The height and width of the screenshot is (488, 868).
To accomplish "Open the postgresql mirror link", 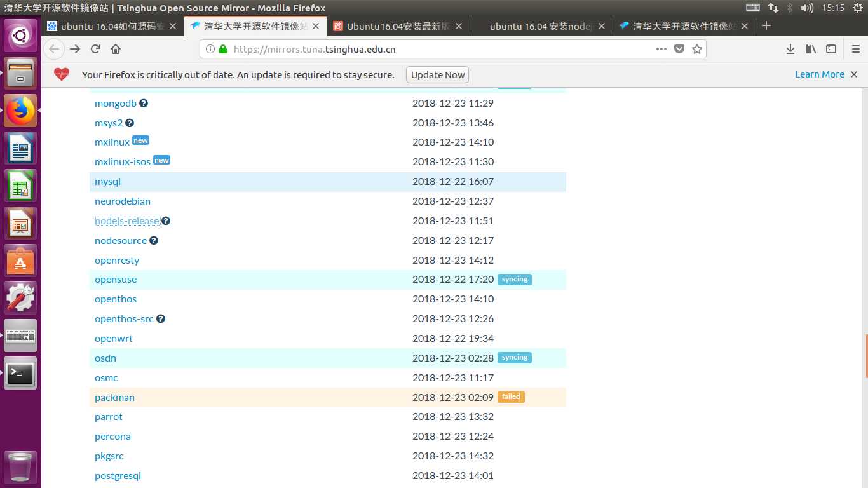I will click(118, 475).
